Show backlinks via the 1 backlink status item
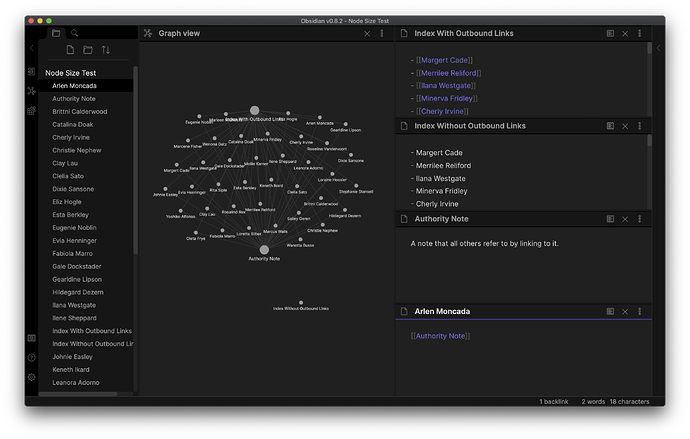Screen dimensions: 690x439 (x=554, y=402)
